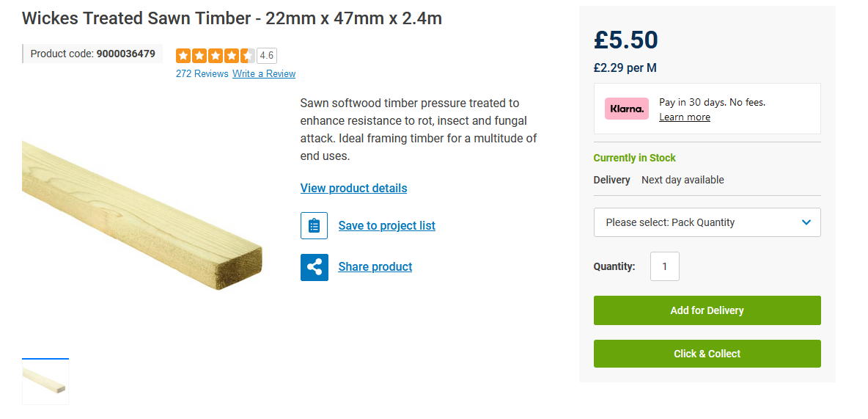Open the View product details link
868x419 pixels.
click(353, 188)
